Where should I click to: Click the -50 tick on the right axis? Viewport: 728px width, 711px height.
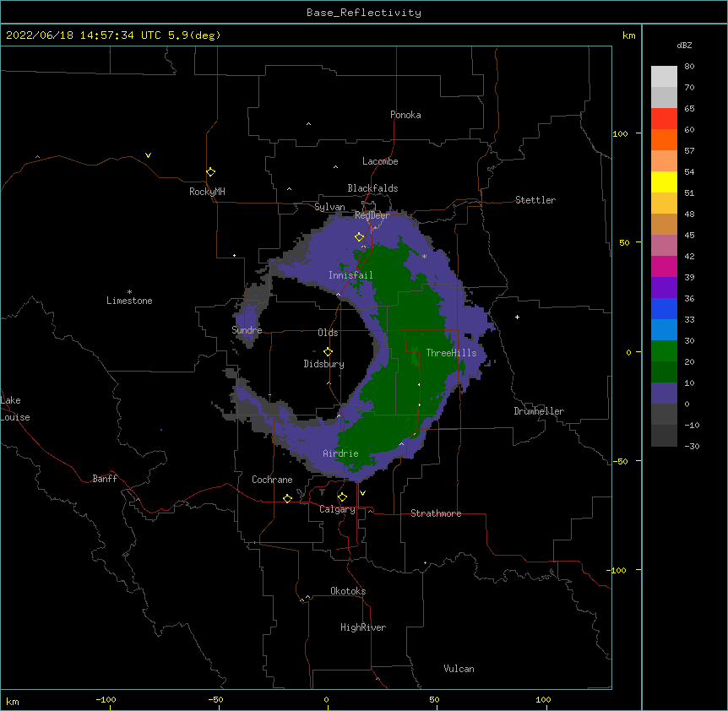coord(620,461)
